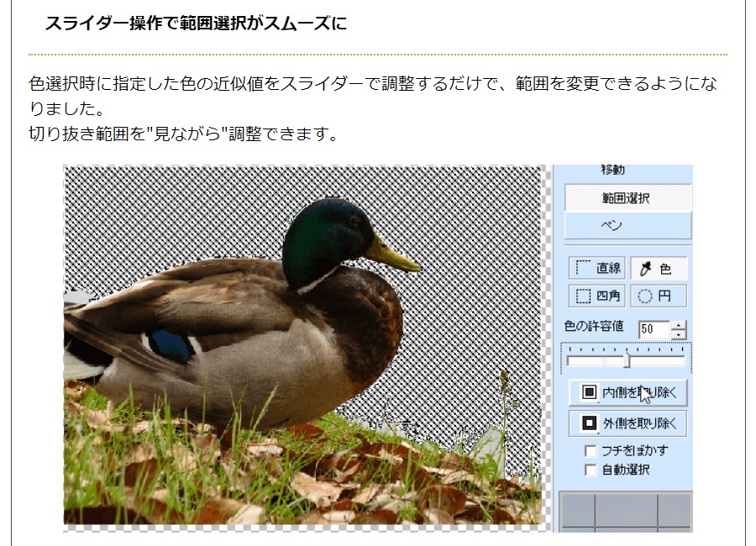Choose the 四角 rectangle selection mode

pos(597,296)
